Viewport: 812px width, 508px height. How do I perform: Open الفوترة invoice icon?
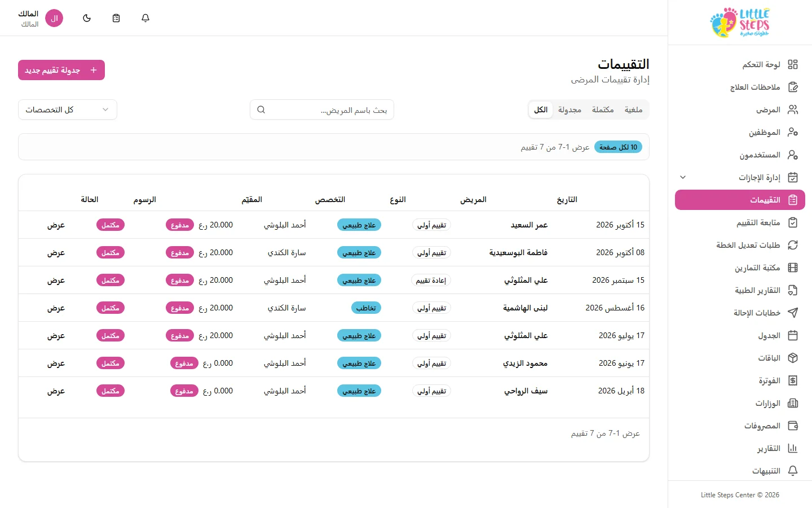[x=793, y=380]
